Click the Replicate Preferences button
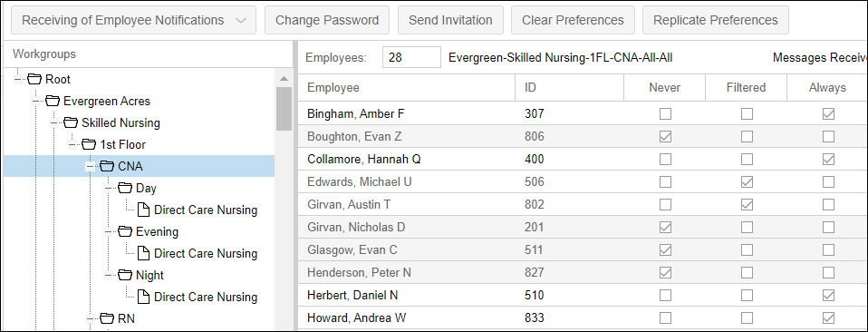868x332 pixels. 715,20
